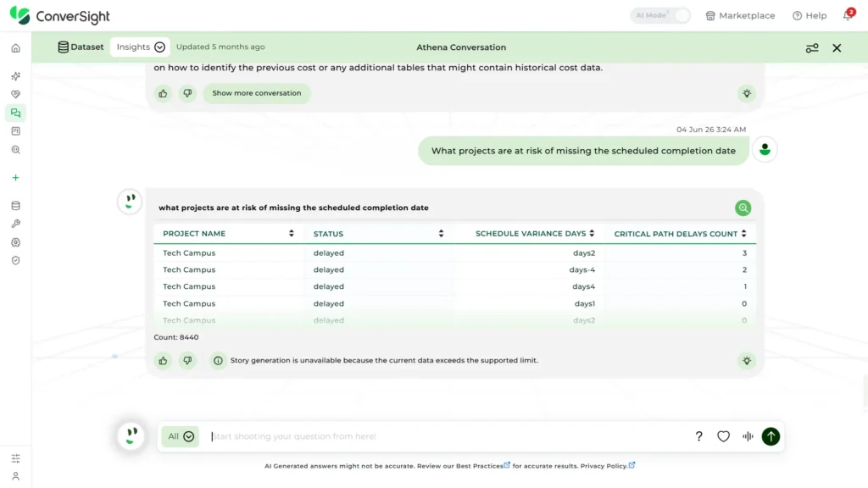The height and width of the screenshot is (488, 868).
Task: Send question with green arrow button
Action: coord(771,436)
